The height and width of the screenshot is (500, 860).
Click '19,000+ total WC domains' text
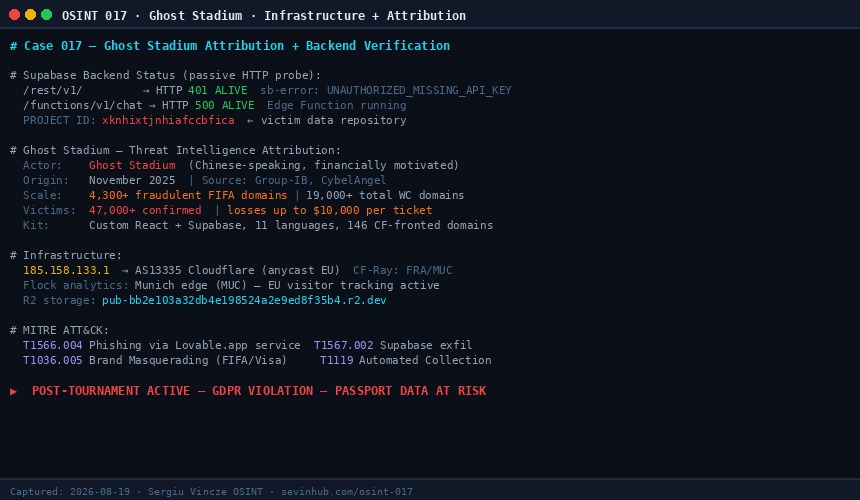[385, 195]
